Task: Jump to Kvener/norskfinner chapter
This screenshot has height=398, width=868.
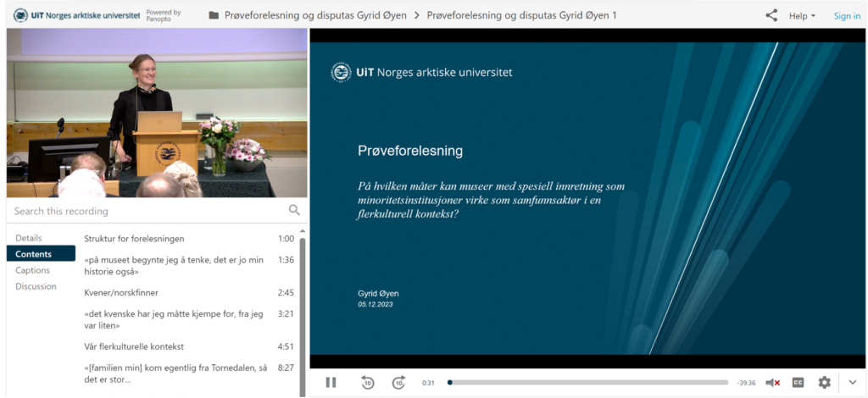Action: [121, 292]
